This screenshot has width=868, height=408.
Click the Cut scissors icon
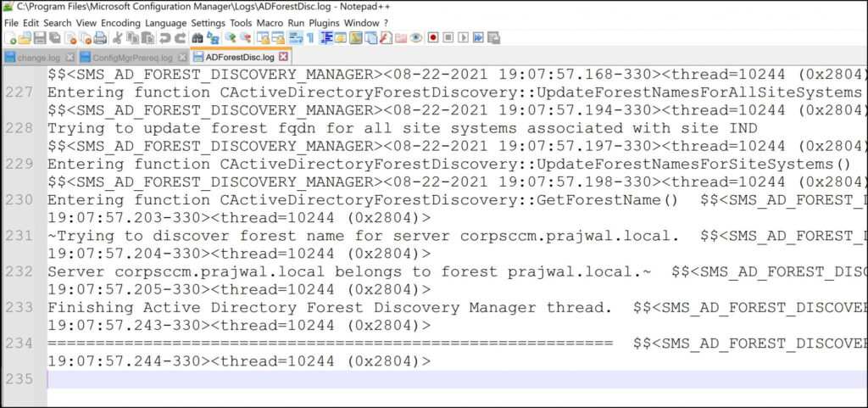(x=117, y=38)
